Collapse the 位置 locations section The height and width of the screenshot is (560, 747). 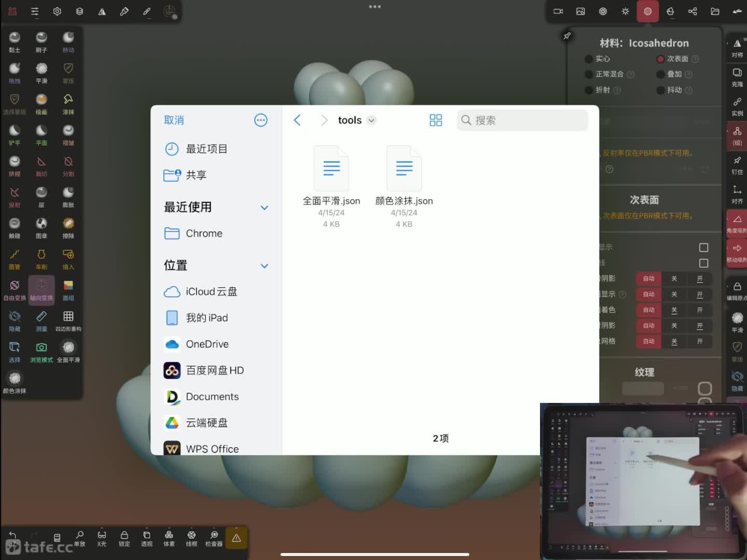coord(264,265)
